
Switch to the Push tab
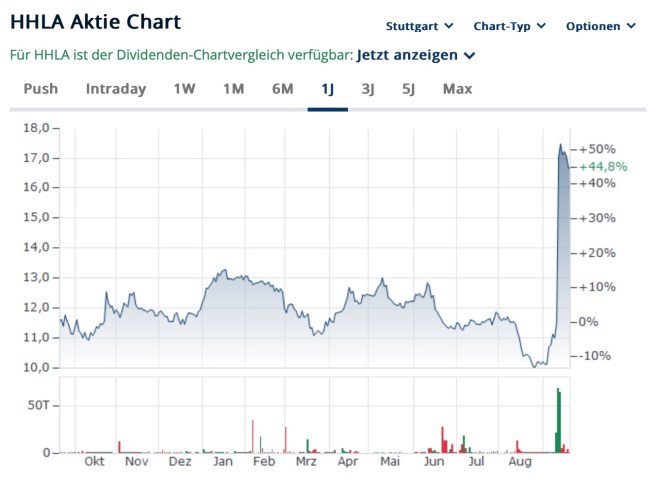[40, 89]
